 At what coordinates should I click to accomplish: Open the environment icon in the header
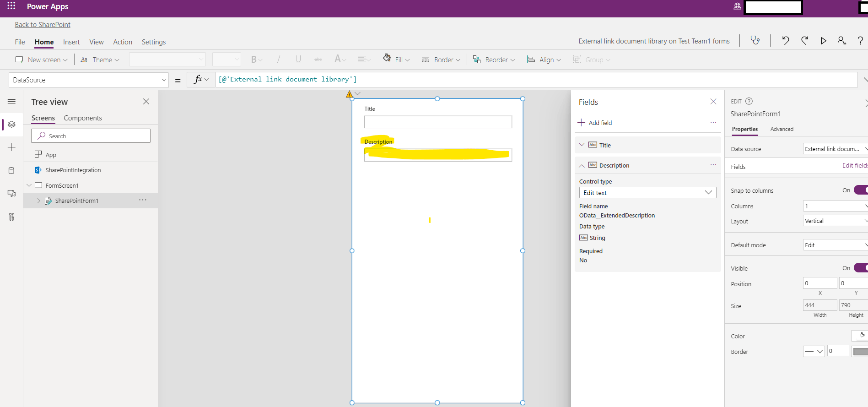click(737, 6)
